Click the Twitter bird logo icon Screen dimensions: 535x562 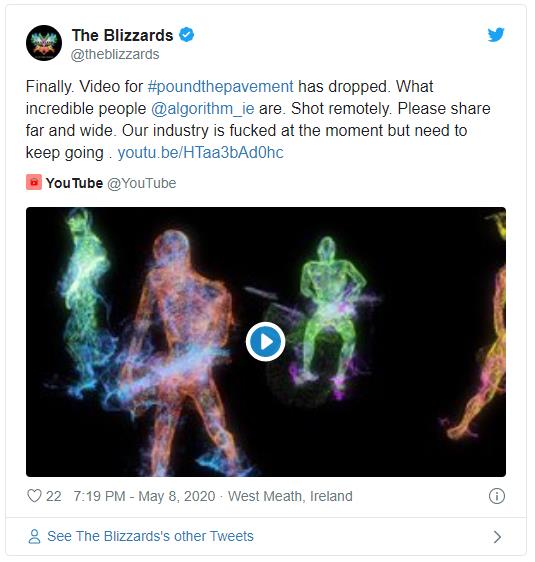[496, 35]
